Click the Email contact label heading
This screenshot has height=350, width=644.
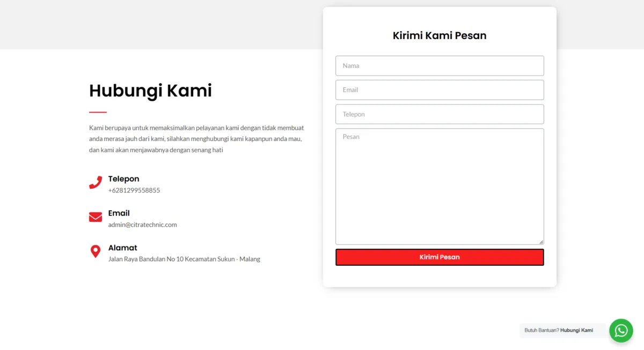[119, 213]
